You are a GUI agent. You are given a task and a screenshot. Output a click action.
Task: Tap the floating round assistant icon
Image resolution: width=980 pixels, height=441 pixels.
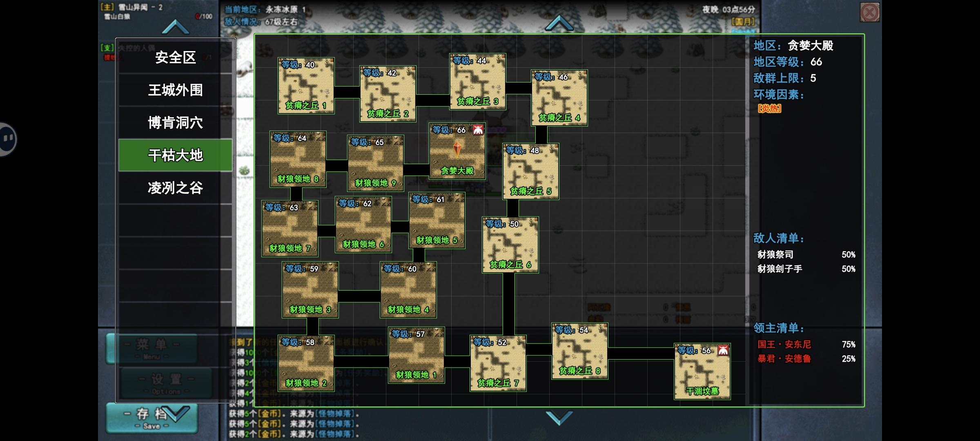(x=7, y=139)
